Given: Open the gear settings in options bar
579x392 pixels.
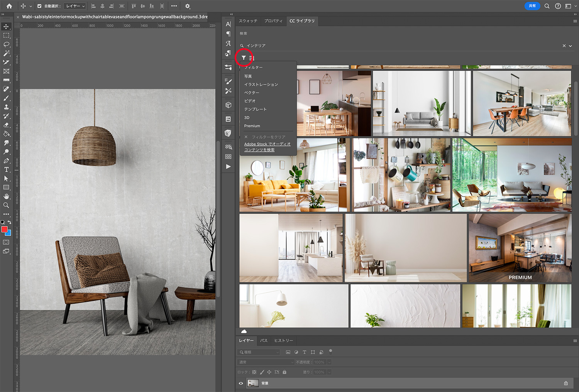Looking at the screenshot, I should click(x=188, y=6).
